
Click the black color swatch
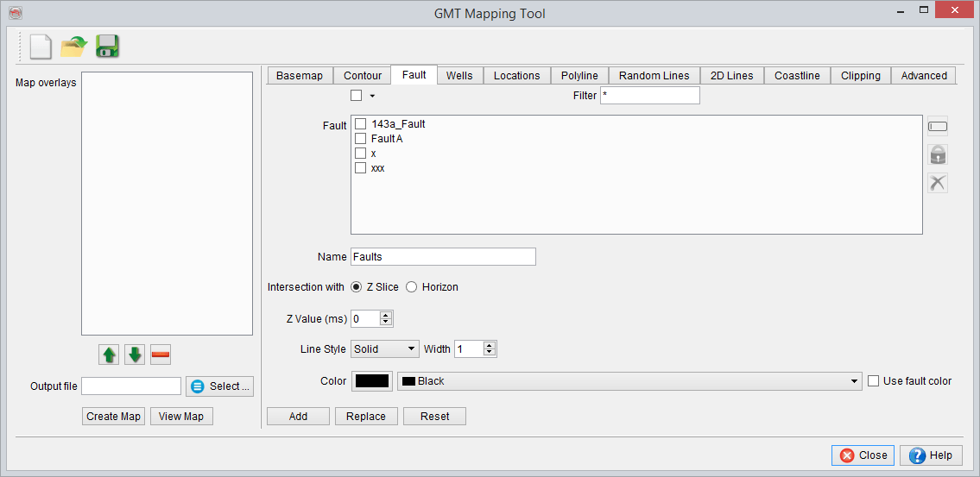tap(372, 381)
